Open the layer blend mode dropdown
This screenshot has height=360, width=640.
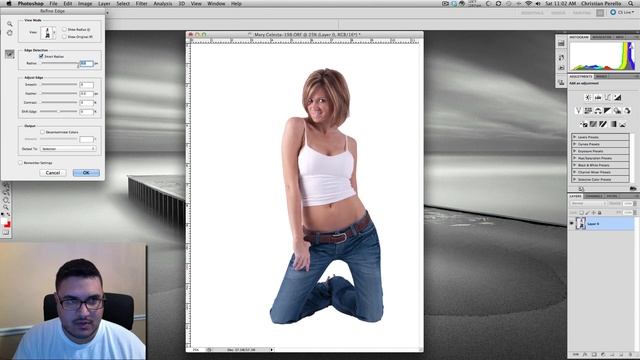(x=588, y=203)
